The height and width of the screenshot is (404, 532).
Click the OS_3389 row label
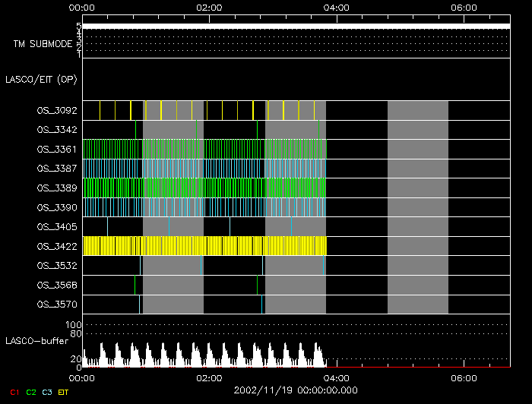(57, 188)
